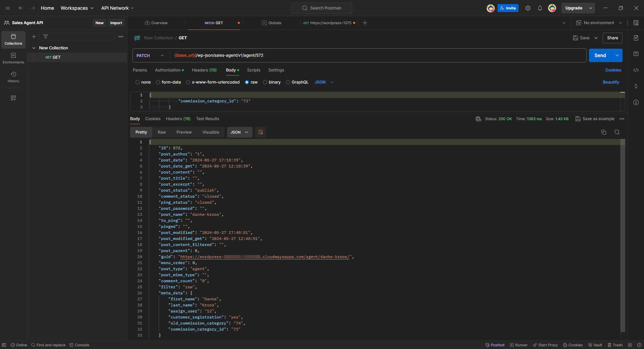The width and height of the screenshot is (644, 349).
Task: Open the code snippet icon
Action: pyautogui.click(x=636, y=70)
